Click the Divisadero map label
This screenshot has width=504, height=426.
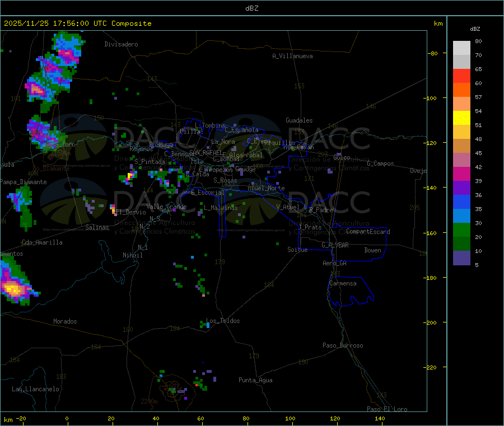[x=121, y=44]
